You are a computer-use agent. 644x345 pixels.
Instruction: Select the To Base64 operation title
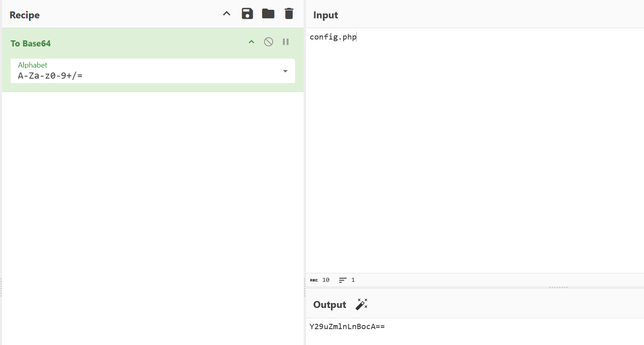[x=31, y=44]
